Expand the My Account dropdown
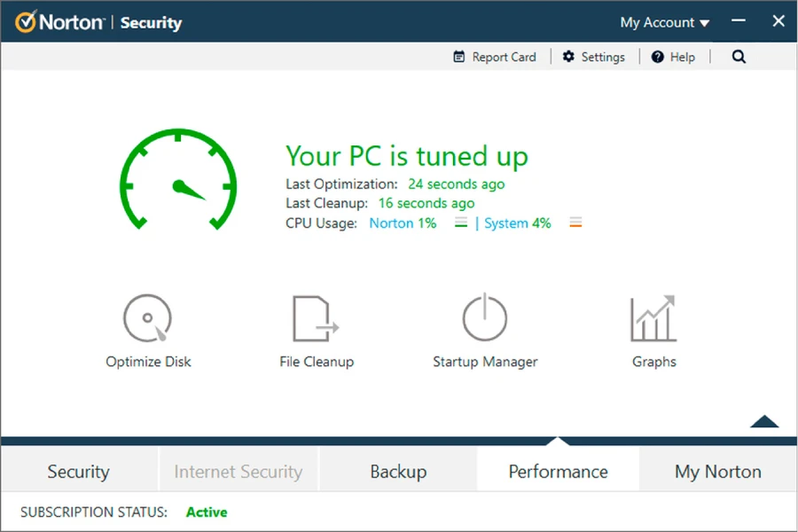The image size is (798, 532). tap(664, 22)
